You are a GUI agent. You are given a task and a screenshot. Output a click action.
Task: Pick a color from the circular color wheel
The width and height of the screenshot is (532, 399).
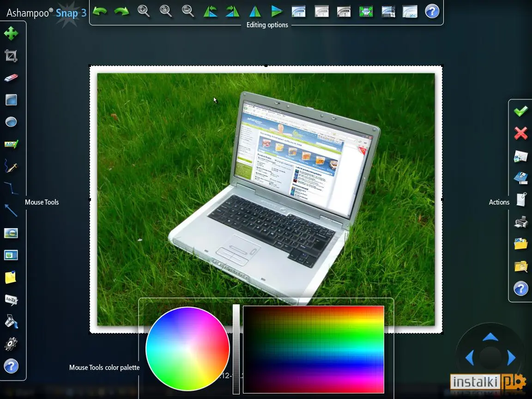(x=187, y=349)
